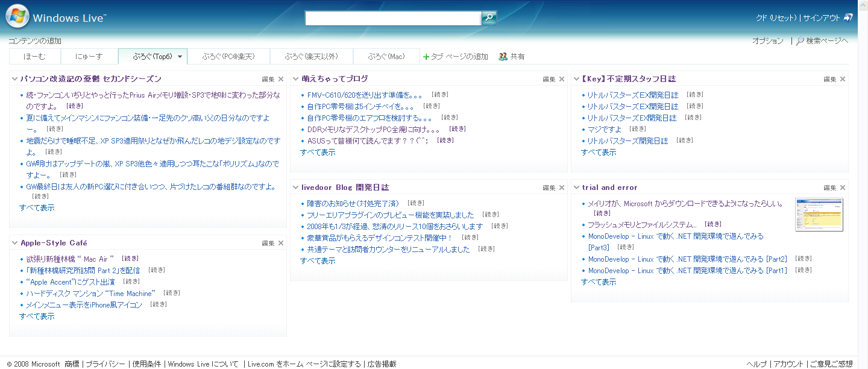Click the magnifier icon beside 検索ページへ
The image size is (868, 369).
800,41
